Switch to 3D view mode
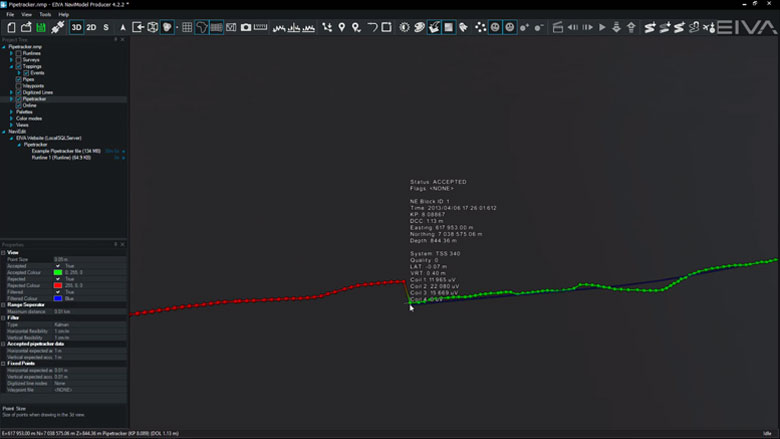 click(x=76, y=27)
